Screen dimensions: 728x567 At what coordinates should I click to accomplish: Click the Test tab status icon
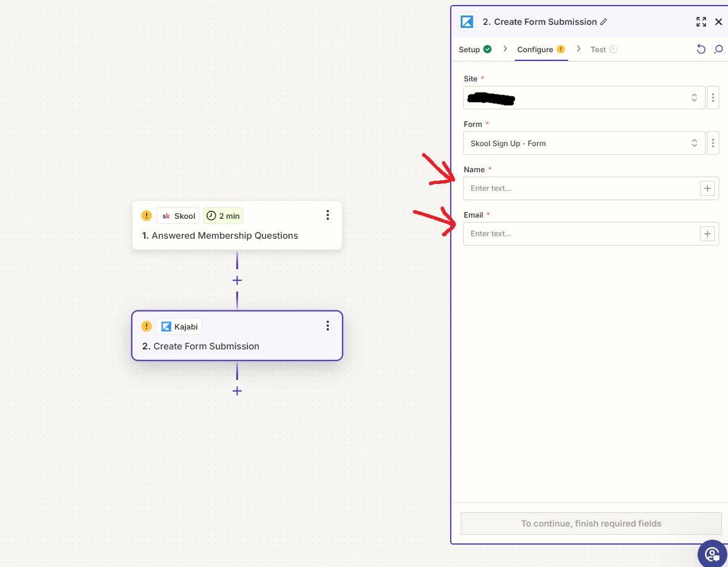click(614, 49)
